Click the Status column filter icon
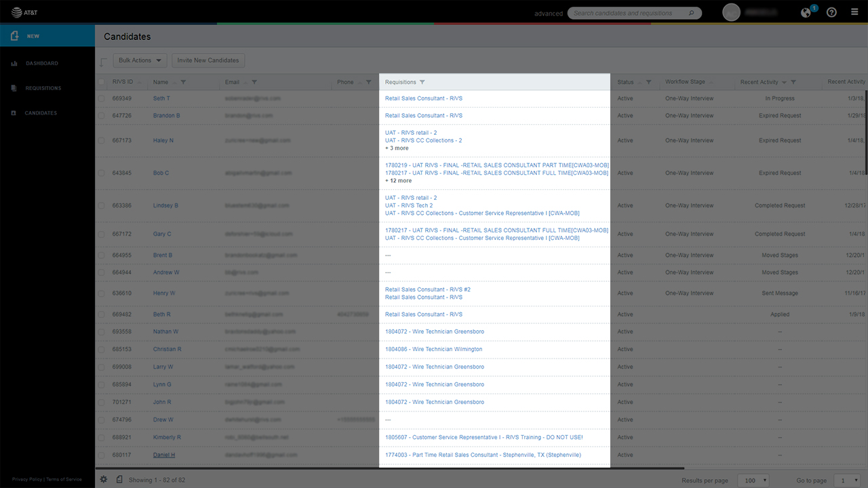Viewport: 868px width, 488px height. [649, 82]
